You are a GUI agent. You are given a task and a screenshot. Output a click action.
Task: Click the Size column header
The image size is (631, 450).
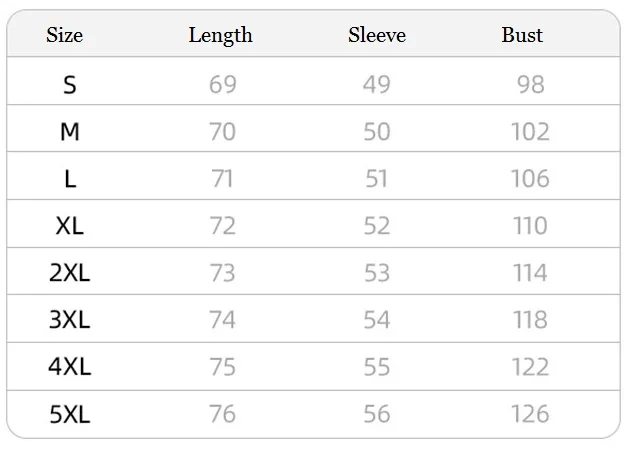point(64,35)
